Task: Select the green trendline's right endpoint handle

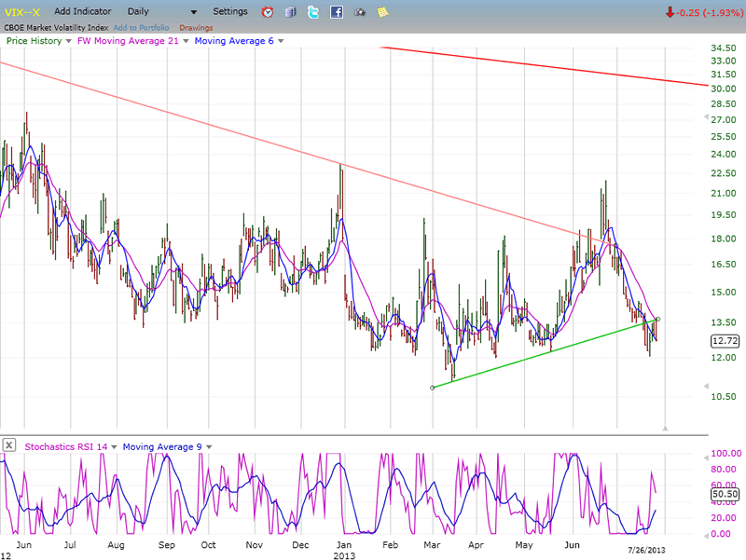Action: pyautogui.click(x=658, y=319)
